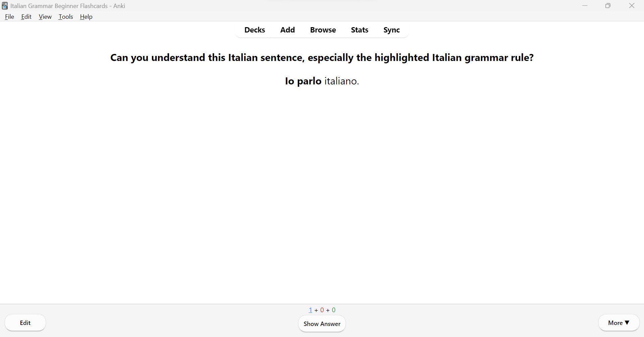
Task: Show the answer for this card
Action: click(322, 324)
